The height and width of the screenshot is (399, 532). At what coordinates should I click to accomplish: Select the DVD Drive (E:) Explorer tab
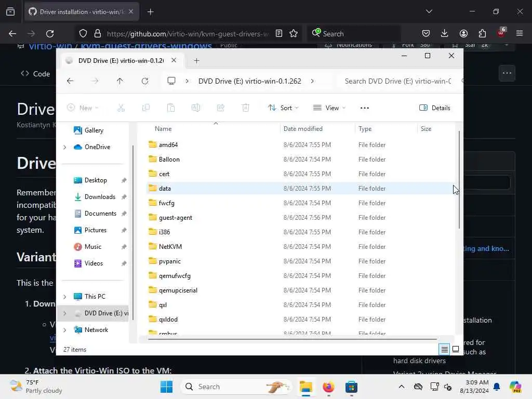click(x=121, y=60)
